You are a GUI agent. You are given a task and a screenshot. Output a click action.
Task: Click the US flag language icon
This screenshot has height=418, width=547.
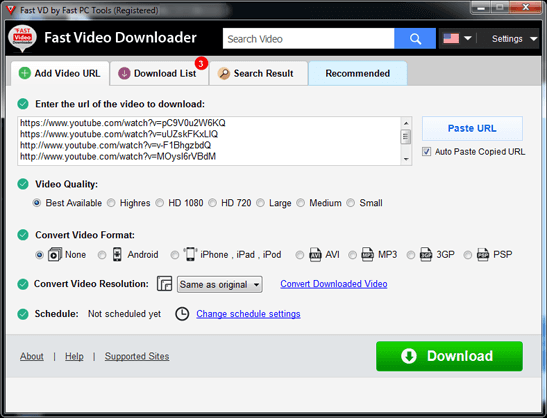[451, 38]
